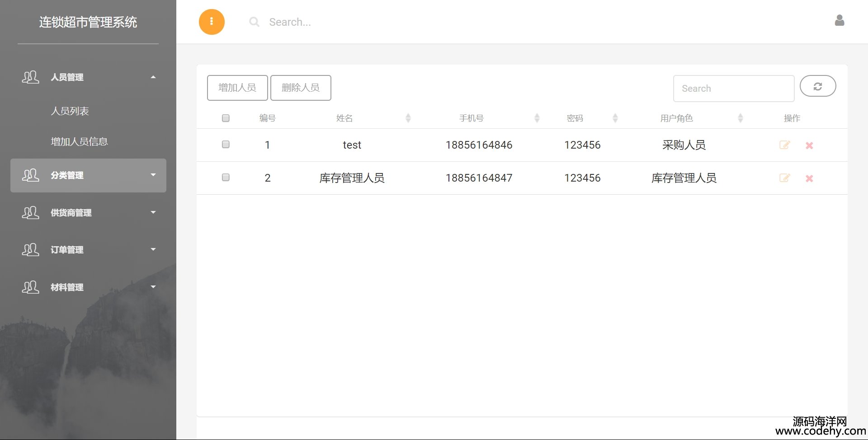This screenshot has width=868, height=440.
Task: Edit the test user row
Action: pos(784,145)
